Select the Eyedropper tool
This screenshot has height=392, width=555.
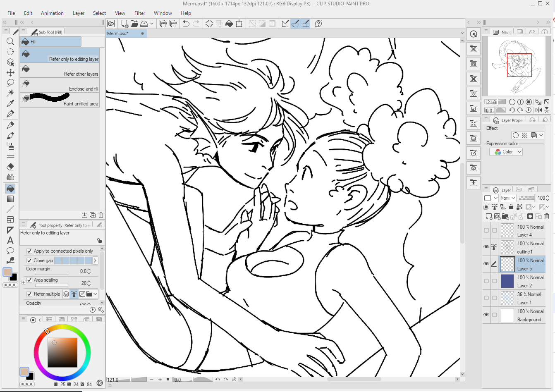tap(10, 103)
